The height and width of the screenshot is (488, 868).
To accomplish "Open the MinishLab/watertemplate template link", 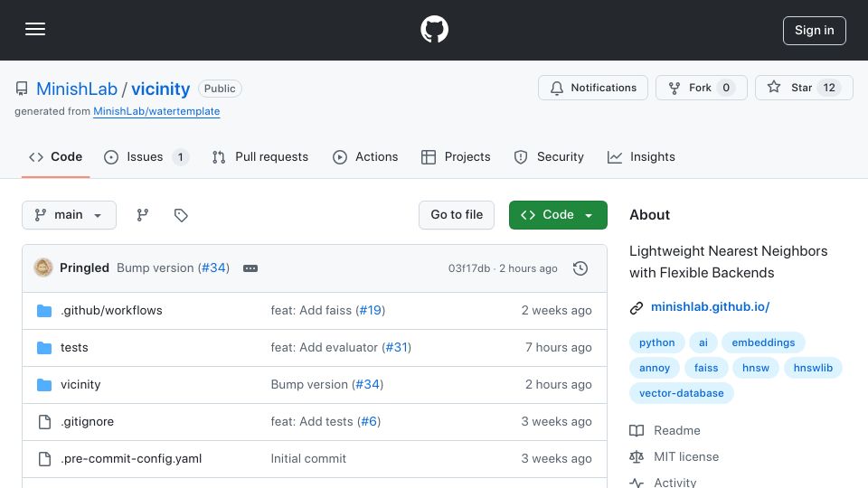I will tap(156, 111).
